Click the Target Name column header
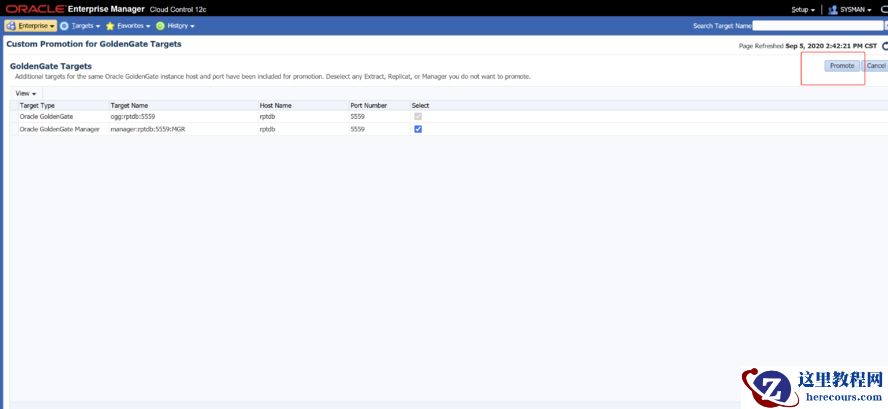Screen dimensions: 888x409 click(129, 106)
